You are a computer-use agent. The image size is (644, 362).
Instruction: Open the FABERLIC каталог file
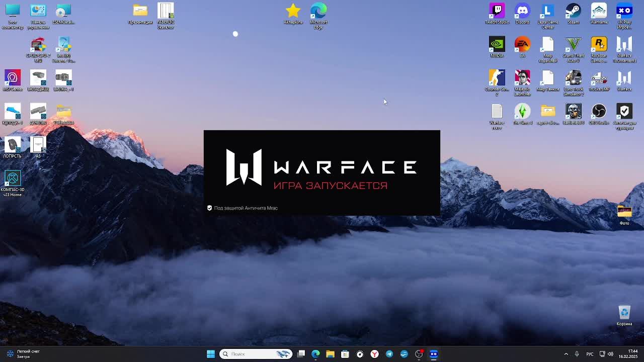pyautogui.click(x=166, y=16)
